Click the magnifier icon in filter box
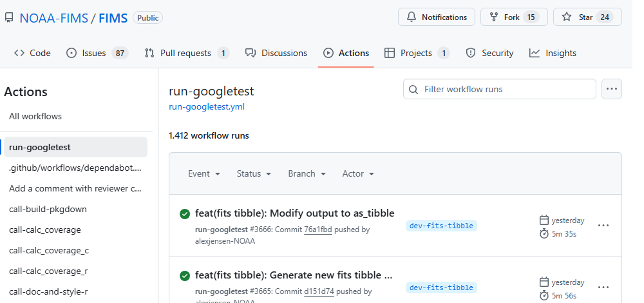The width and height of the screenshot is (644, 303). (x=413, y=89)
